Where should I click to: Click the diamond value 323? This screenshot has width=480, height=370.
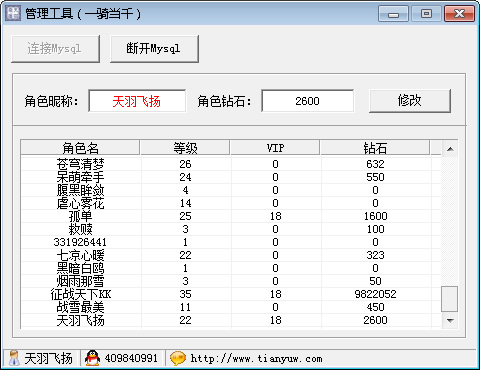(x=375, y=255)
